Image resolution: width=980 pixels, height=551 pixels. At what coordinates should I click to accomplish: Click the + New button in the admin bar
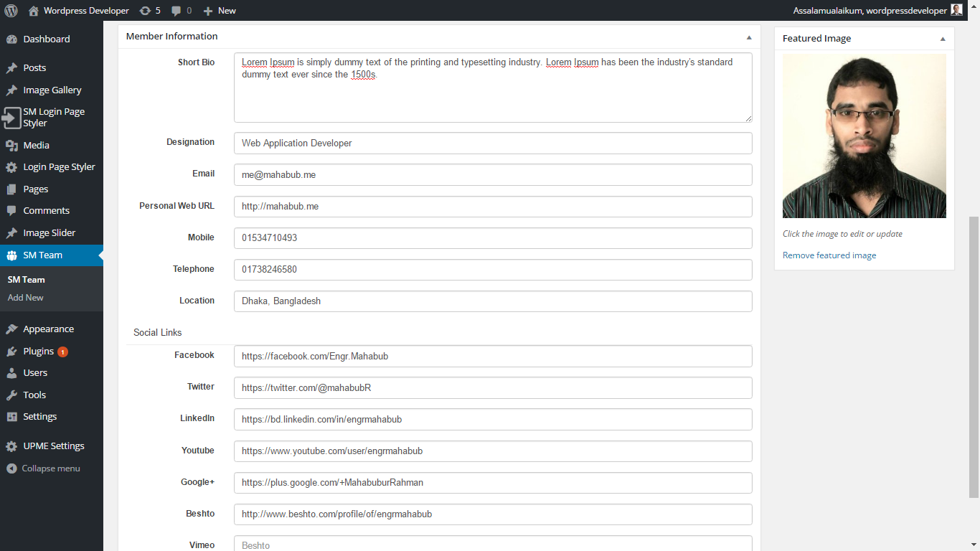(x=220, y=11)
